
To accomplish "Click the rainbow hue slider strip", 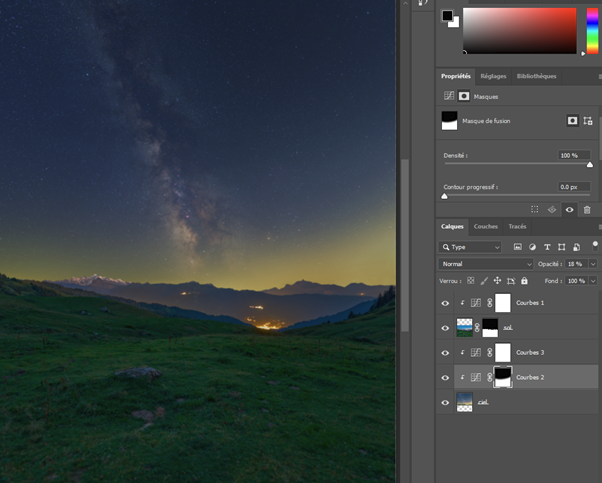I will 592,31.
